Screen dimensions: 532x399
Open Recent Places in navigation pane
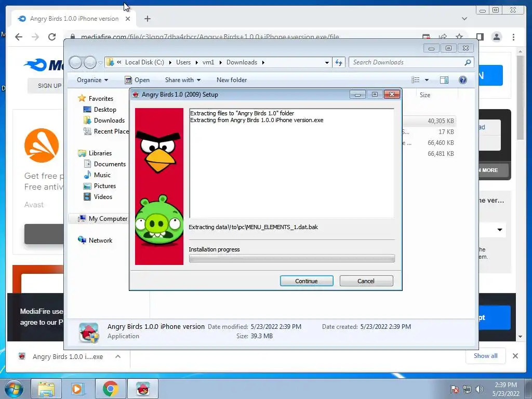(x=111, y=131)
